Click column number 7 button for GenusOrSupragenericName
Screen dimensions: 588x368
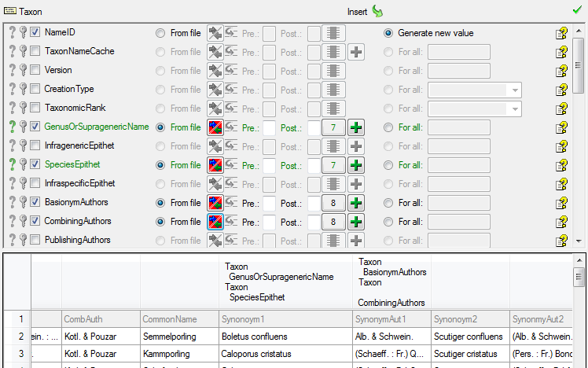333,127
